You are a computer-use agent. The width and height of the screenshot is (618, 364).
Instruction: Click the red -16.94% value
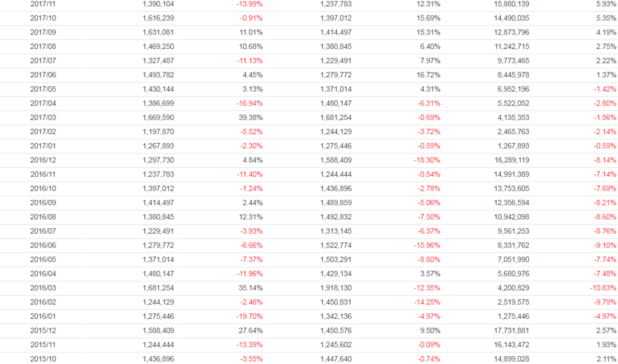(249, 103)
